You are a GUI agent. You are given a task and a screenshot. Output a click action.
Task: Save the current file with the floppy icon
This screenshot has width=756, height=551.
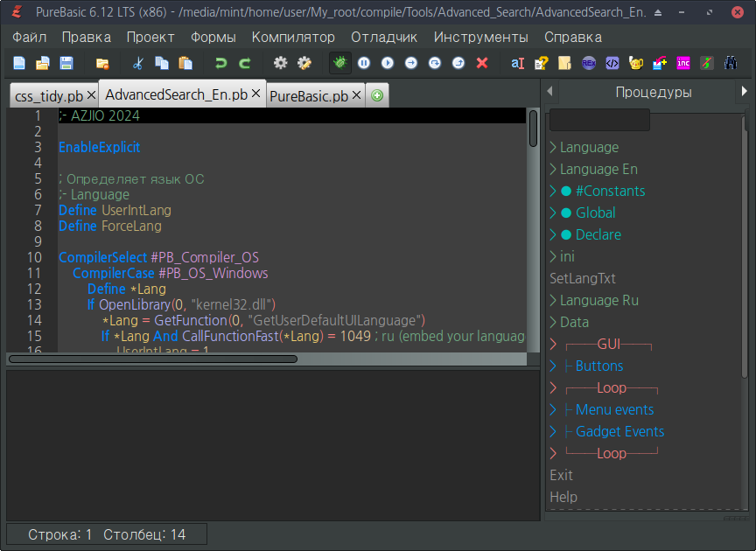pyautogui.click(x=66, y=63)
